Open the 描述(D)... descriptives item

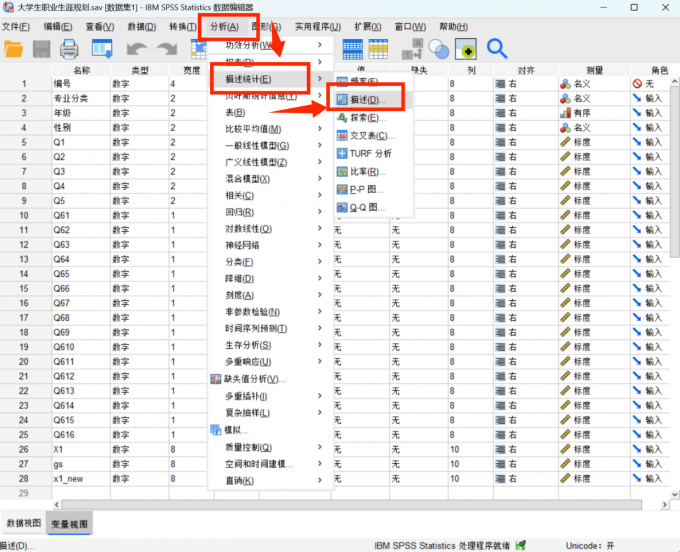(364, 100)
